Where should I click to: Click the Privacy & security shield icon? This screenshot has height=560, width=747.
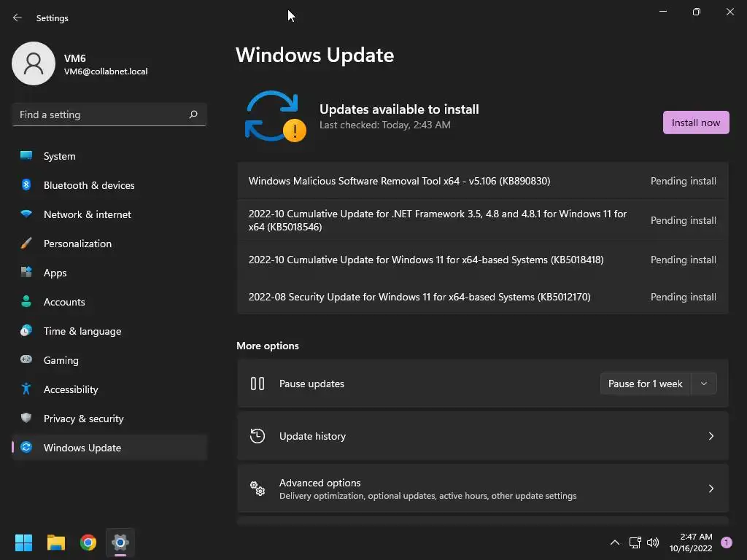tap(26, 419)
